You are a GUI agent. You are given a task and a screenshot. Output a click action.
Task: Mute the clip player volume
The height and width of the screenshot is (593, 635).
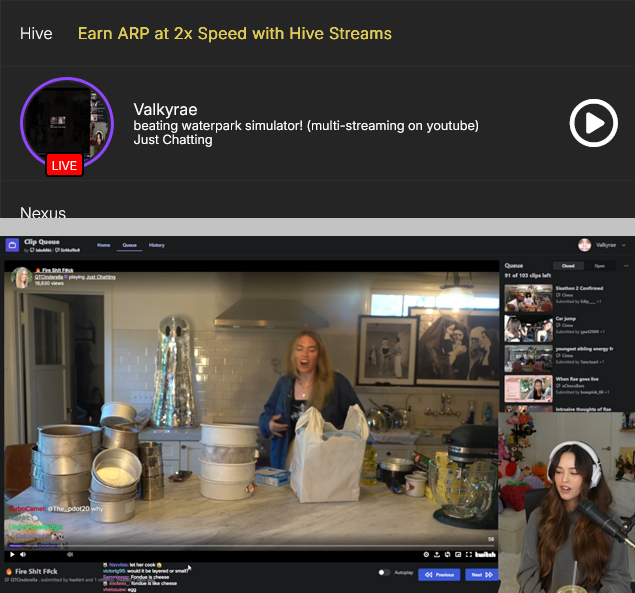pos(23,554)
